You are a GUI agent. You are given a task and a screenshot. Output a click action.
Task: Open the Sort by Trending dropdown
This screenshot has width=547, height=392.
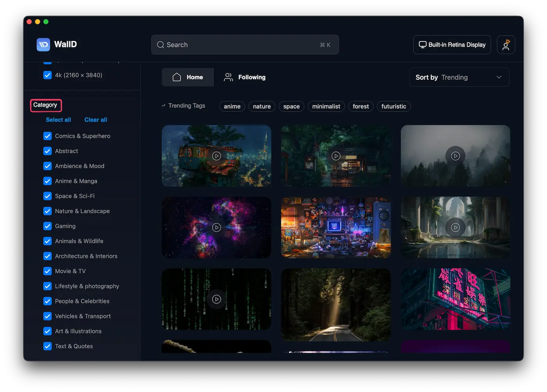coord(459,77)
